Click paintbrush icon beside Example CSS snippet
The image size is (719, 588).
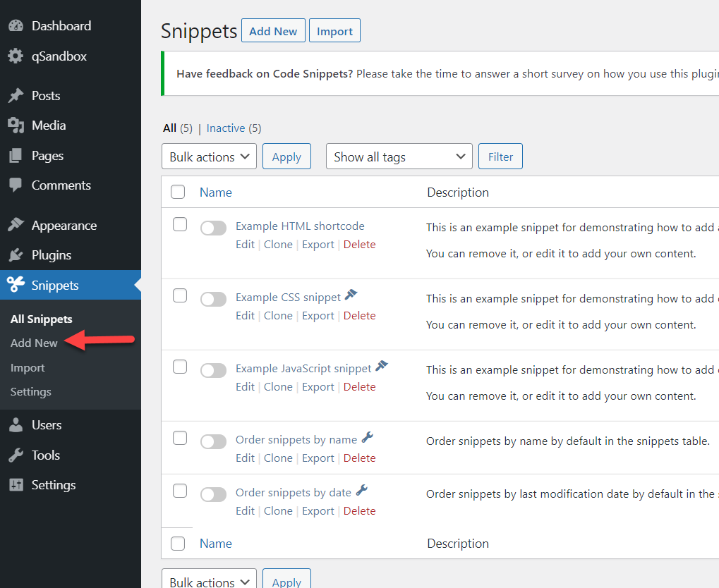[x=351, y=295]
